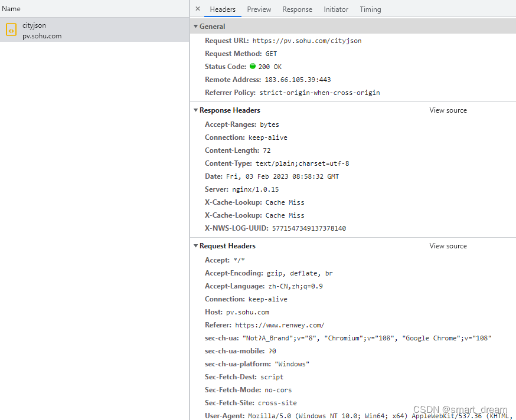Click the Accept-Encoding gzip, deflate, br value
Screen dimensions: 516x420
point(299,273)
